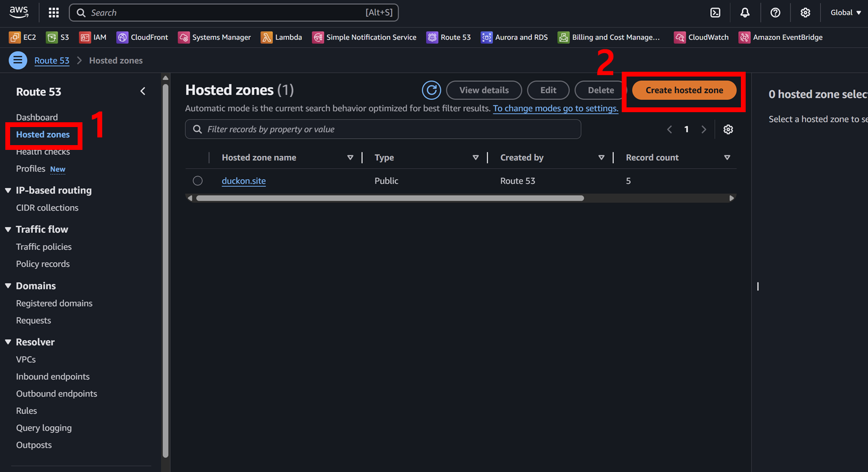The width and height of the screenshot is (868, 472).
Task: Open the Systems Manager shortcut
Action: pyautogui.click(x=214, y=37)
